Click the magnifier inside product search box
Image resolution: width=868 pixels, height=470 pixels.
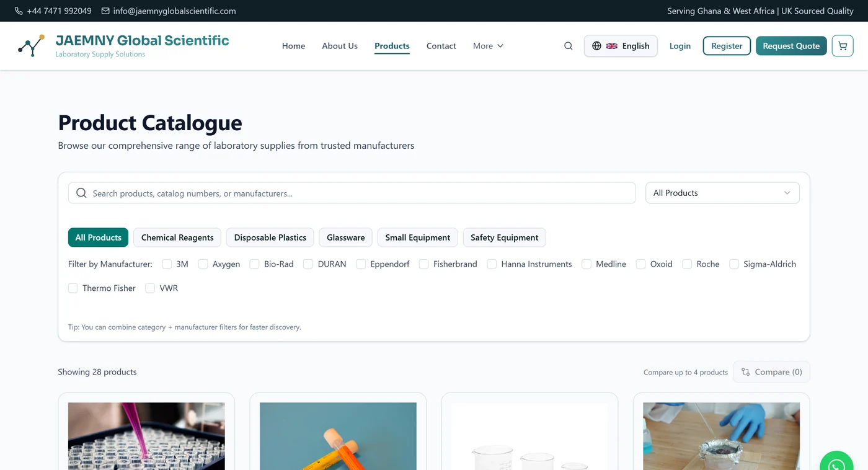click(x=81, y=193)
